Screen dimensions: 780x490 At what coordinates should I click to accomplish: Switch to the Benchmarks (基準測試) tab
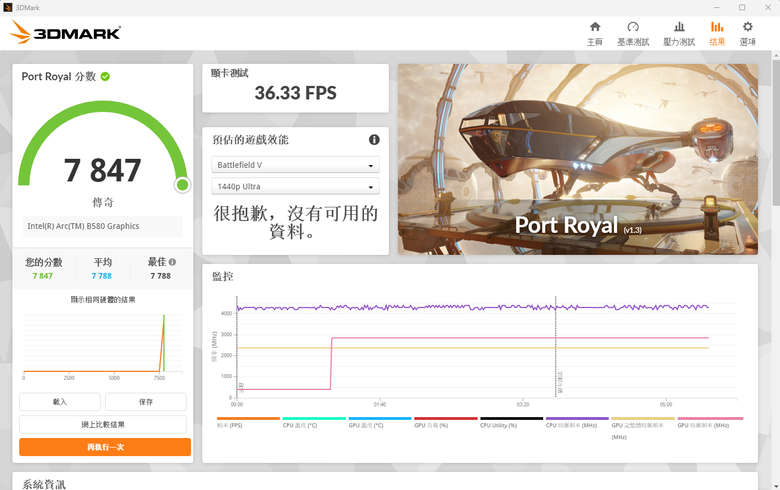pos(633,34)
